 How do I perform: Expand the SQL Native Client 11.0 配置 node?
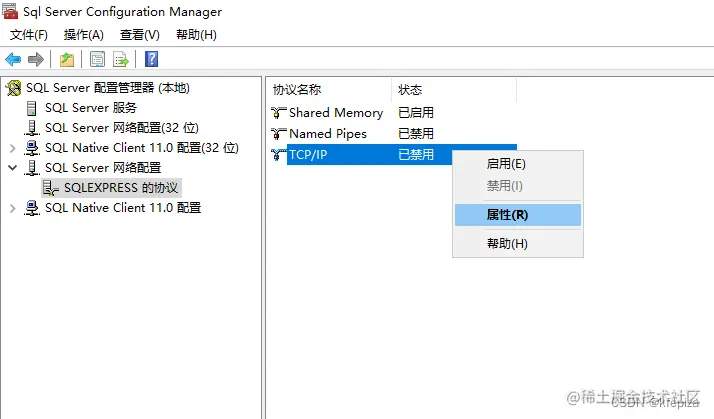click(13, 208)
